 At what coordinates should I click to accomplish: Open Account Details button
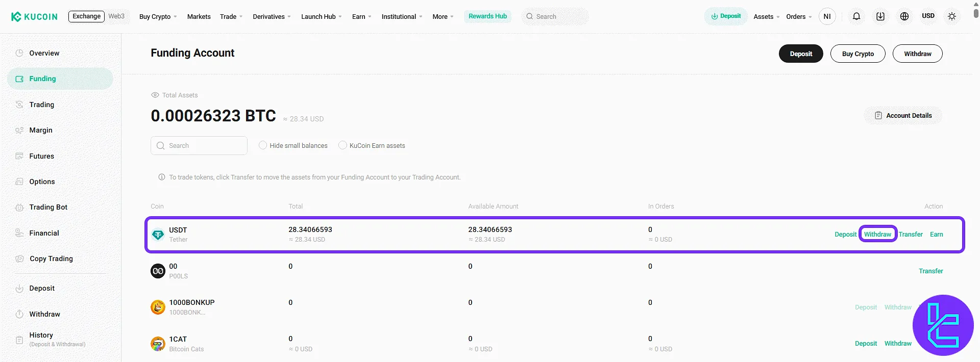(903, 116)
